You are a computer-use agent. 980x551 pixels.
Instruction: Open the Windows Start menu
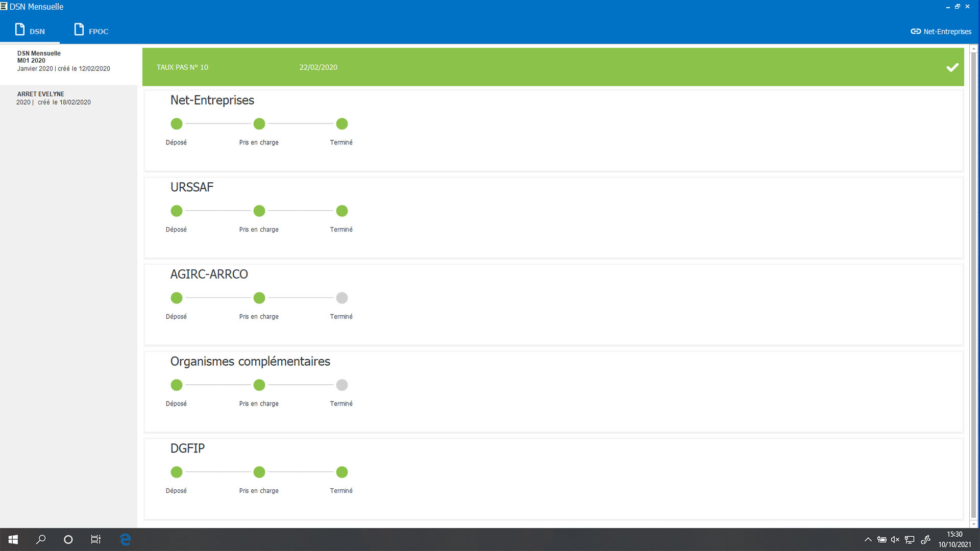coord(13,539)
